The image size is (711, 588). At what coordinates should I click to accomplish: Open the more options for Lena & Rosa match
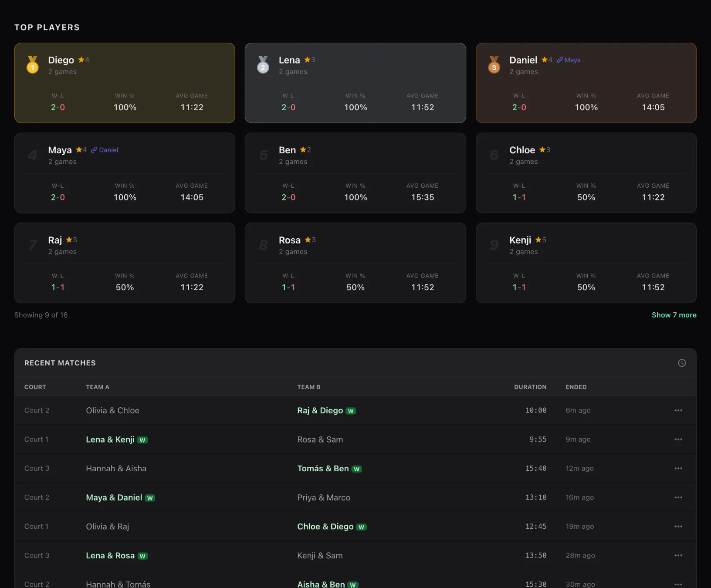pos(678,555)
